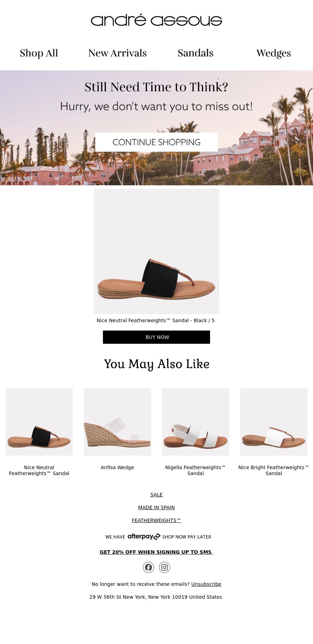The image size is (313, 644).
Task: Open the Facebook icon link
Action: click(x=149, y=567)
